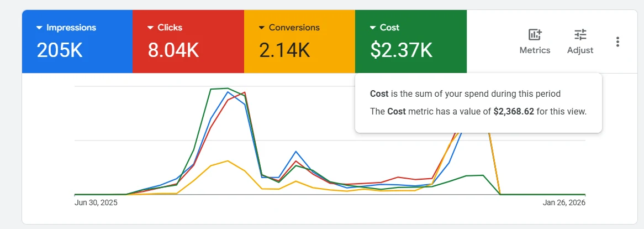Viewport: 644px width, 229px height.
Task: Open the Adjust sliders icon
Action: tap(580, 35)
